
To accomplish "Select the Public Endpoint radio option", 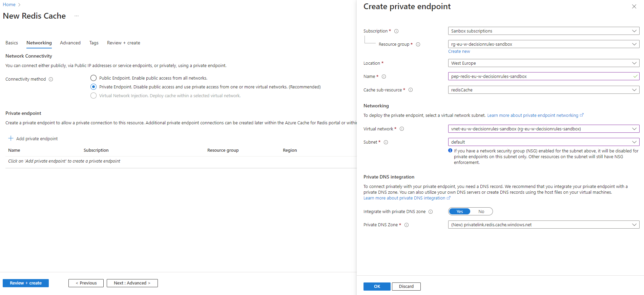I will 94,78.
